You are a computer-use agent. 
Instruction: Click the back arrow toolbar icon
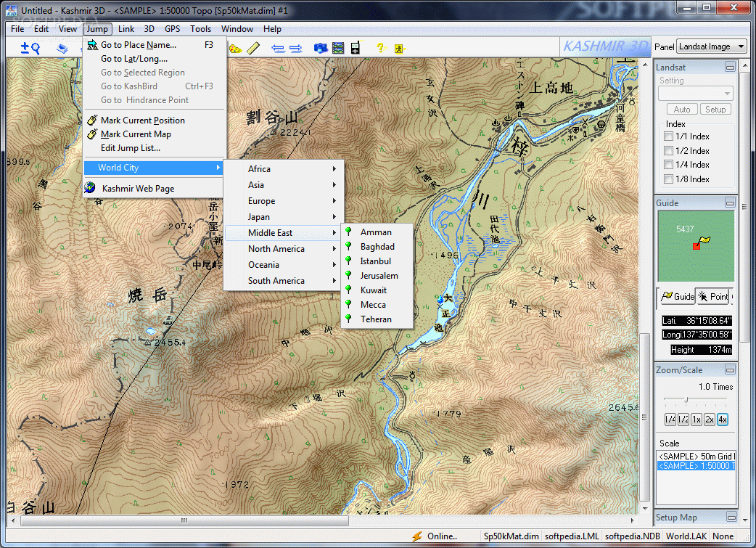tap(278, 48)
